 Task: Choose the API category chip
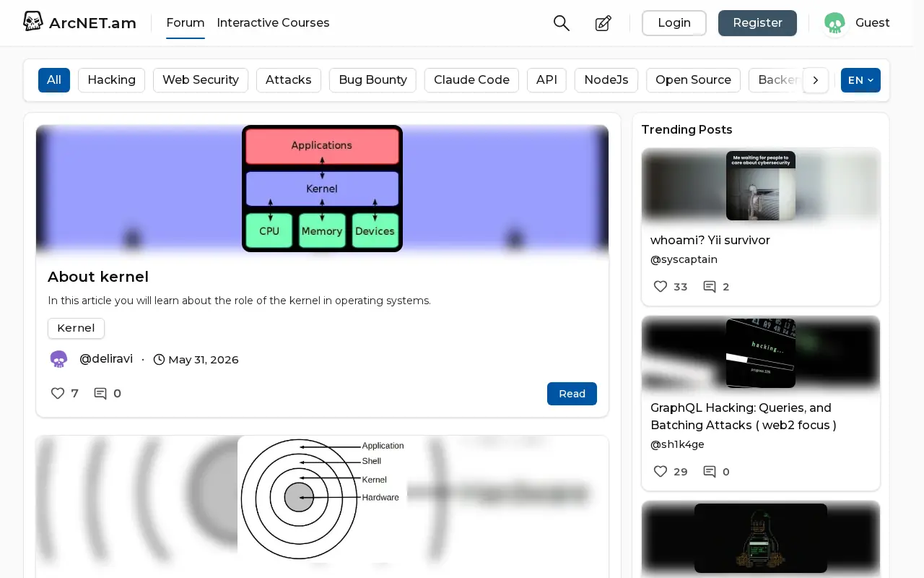pos(546,80)
